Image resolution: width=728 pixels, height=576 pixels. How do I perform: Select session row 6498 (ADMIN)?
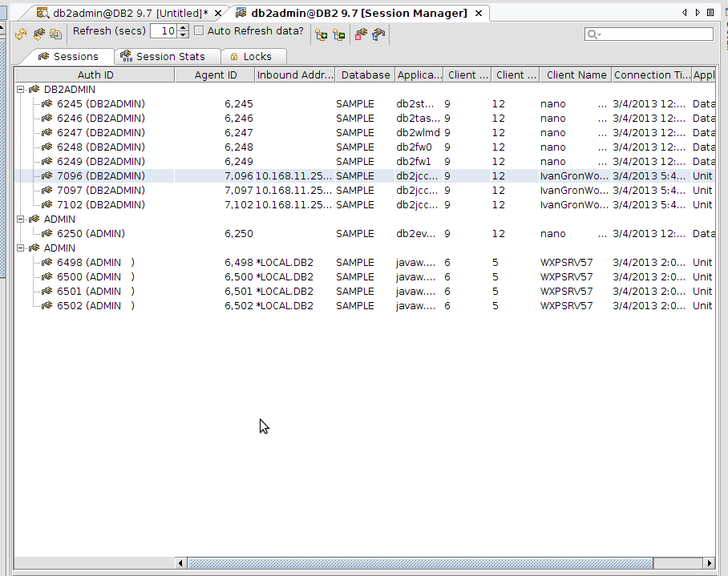coord(365,263)
